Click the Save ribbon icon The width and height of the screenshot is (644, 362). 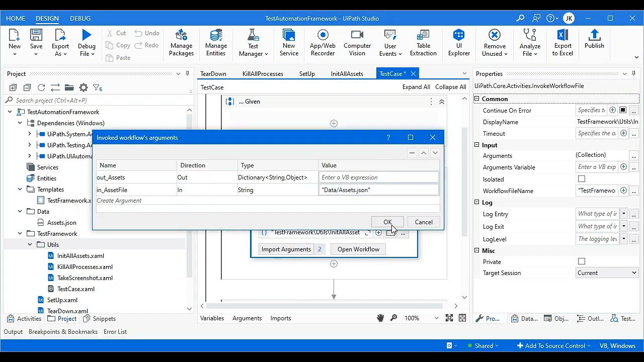tap(36, 36)
